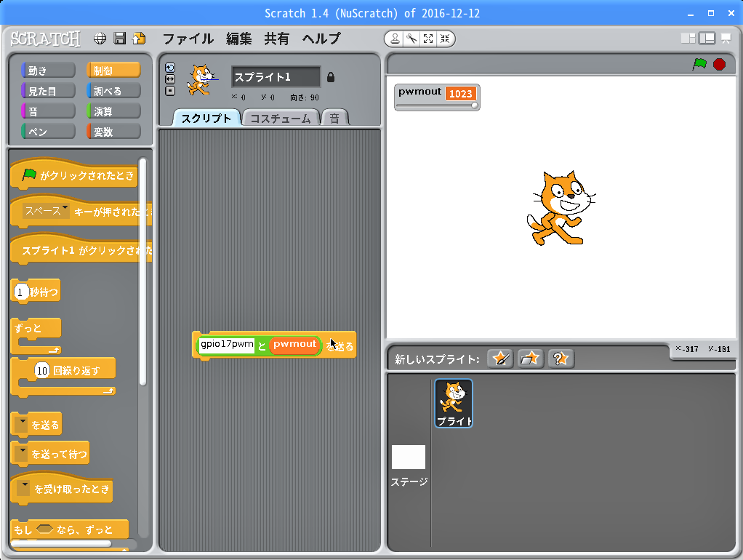Stop all scripts with red stop button
The width and height of the screenshot is (743, 560).
(719, 64)
